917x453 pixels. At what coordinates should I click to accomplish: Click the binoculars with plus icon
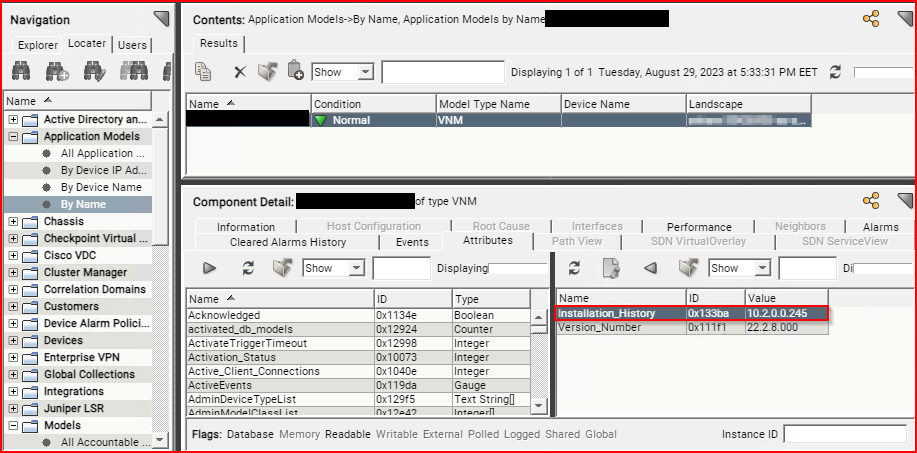57,71
